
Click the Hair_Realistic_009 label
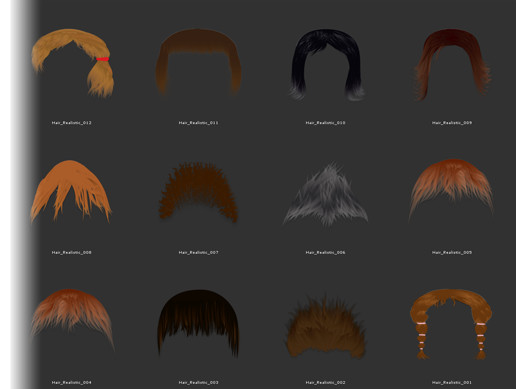coord(452,123)
